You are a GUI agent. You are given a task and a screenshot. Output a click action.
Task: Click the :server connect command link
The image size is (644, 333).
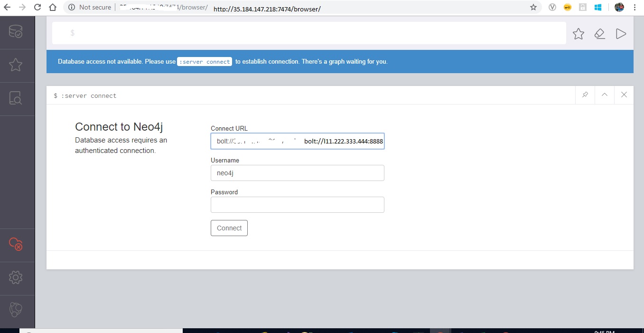click(205, 62)
